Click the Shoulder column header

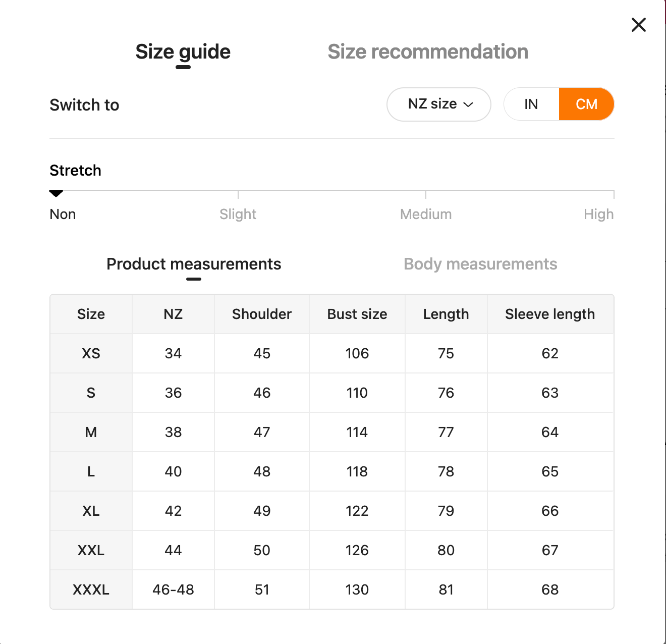coord(262,314)
